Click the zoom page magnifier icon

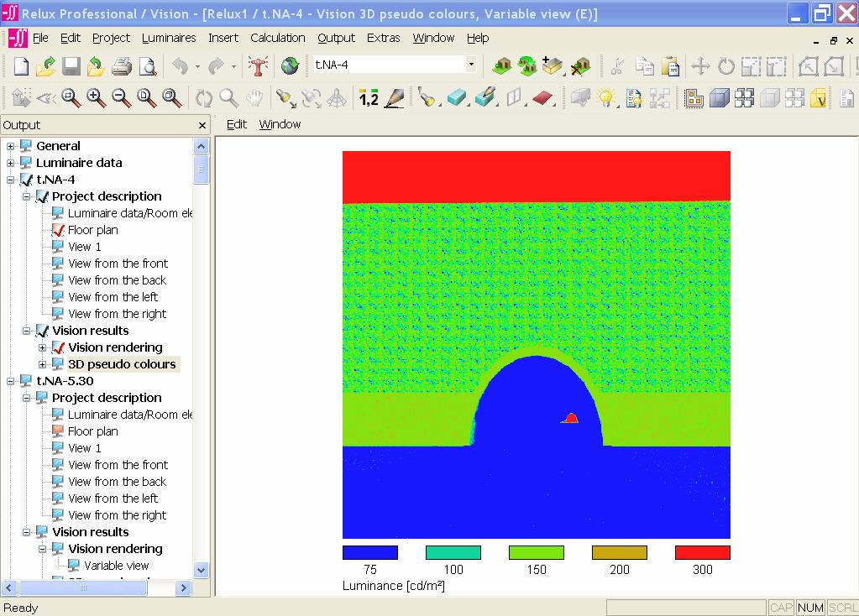click(x=146, y=98)
